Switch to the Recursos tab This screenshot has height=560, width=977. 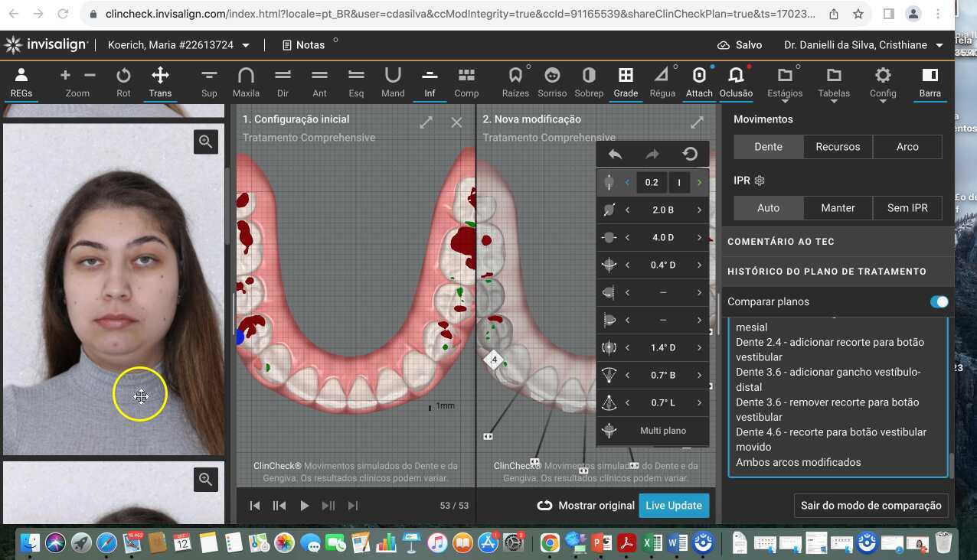[x=838, y=147]
